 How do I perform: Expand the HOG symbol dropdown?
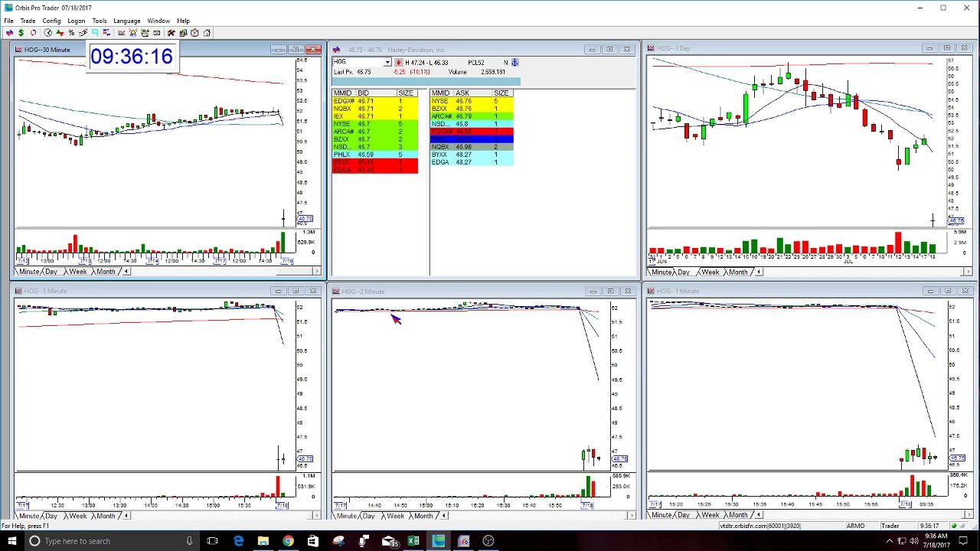click(x=387, y=62)
